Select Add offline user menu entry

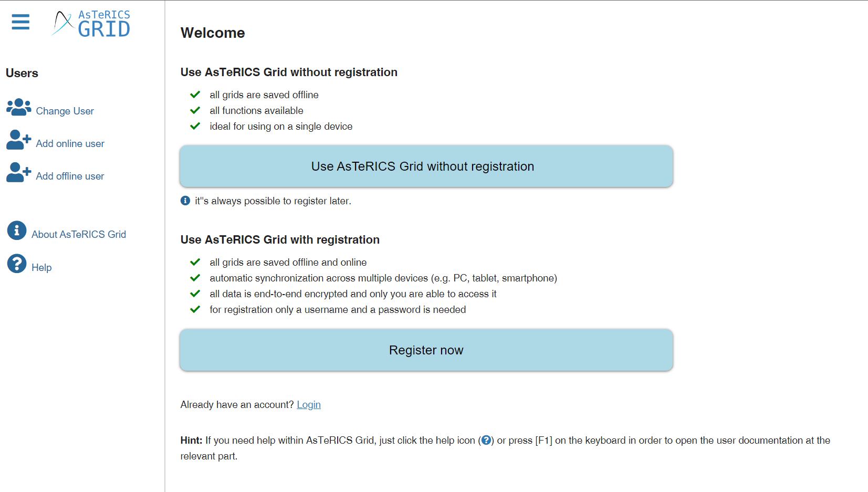[70, 176]
